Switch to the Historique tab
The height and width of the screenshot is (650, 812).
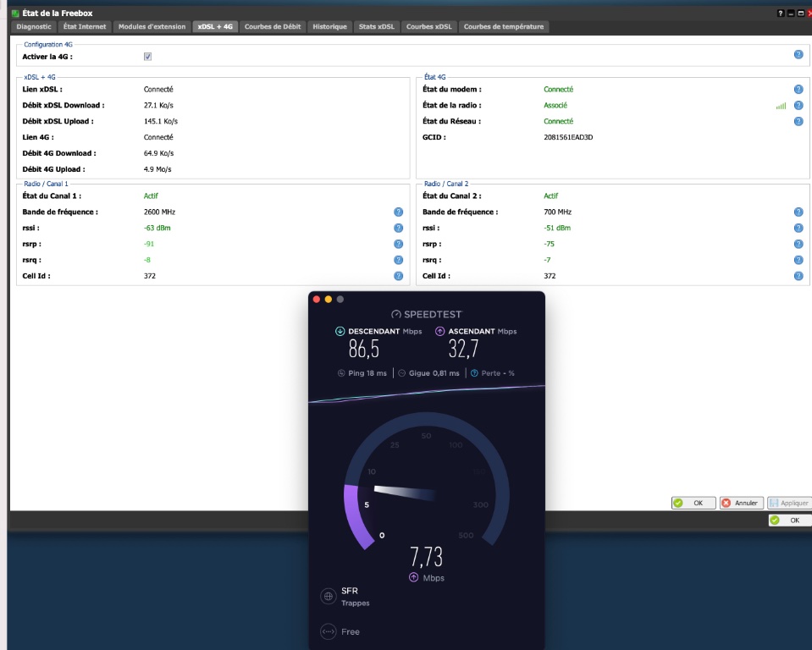329,27
